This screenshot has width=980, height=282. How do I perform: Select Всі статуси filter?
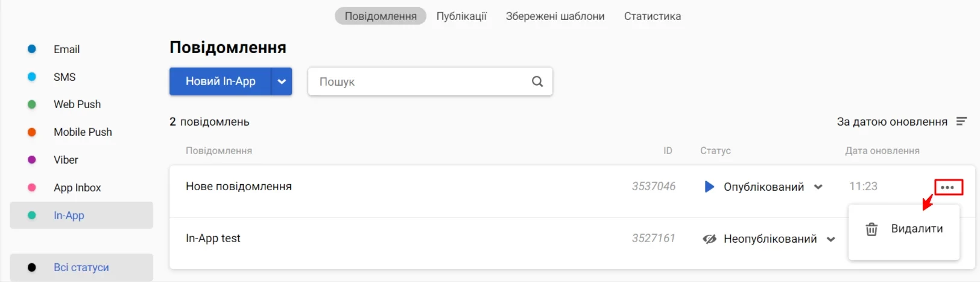pyautogui.click(x=81, y=268)
